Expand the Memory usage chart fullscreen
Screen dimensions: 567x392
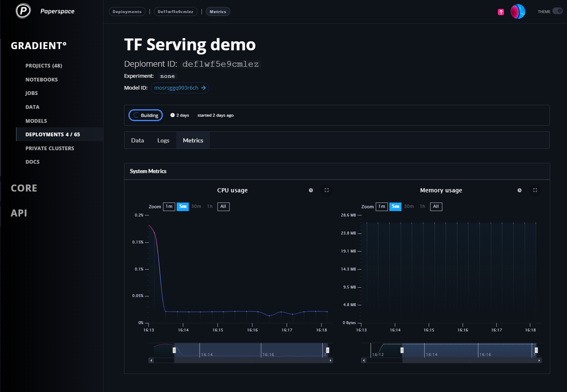(535, 190)
